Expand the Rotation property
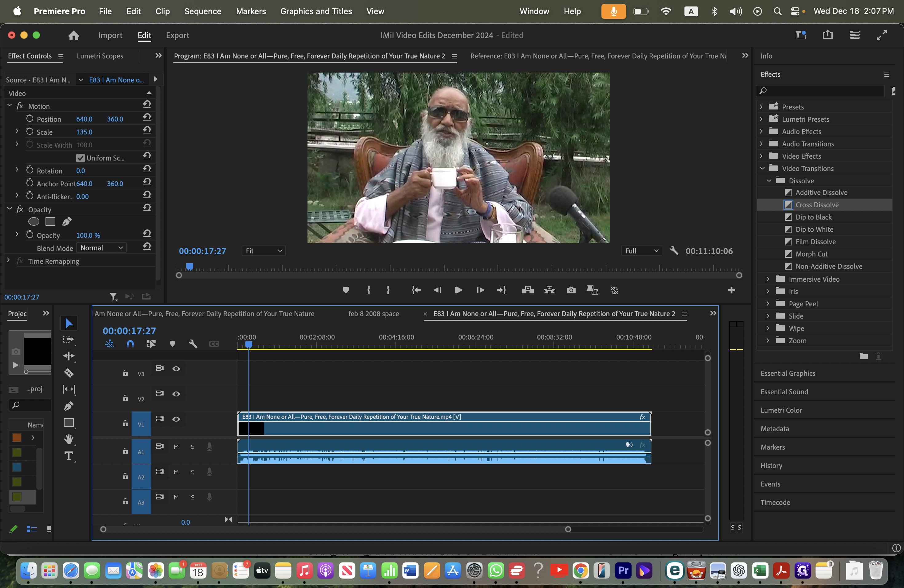This screenshot has width=904, height=588. pyautogui.click(x=17, y=170)
